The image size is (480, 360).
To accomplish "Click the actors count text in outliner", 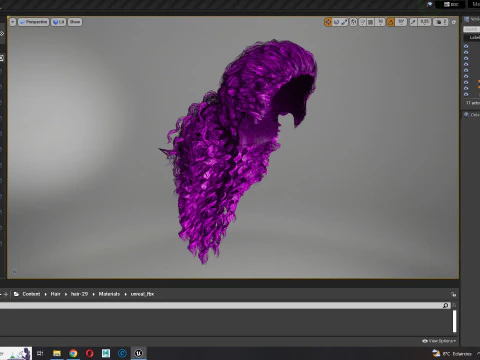I will point(473,103).
